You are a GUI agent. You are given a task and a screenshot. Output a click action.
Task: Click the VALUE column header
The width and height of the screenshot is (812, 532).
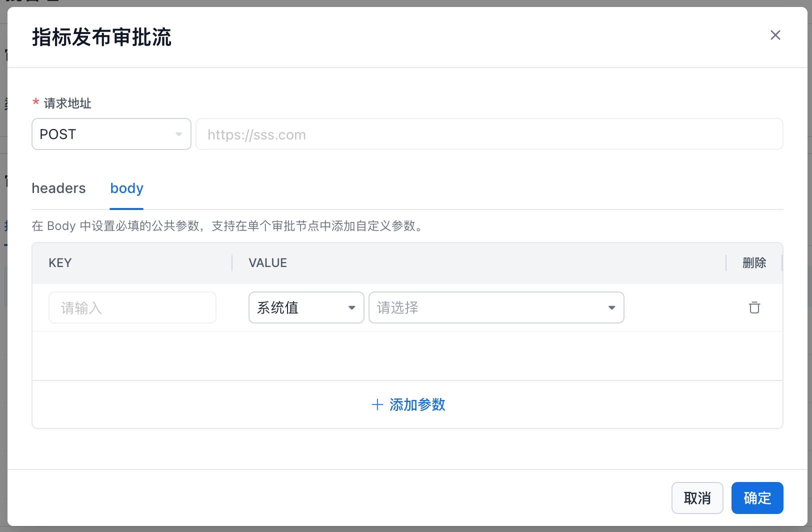(268, 263)
